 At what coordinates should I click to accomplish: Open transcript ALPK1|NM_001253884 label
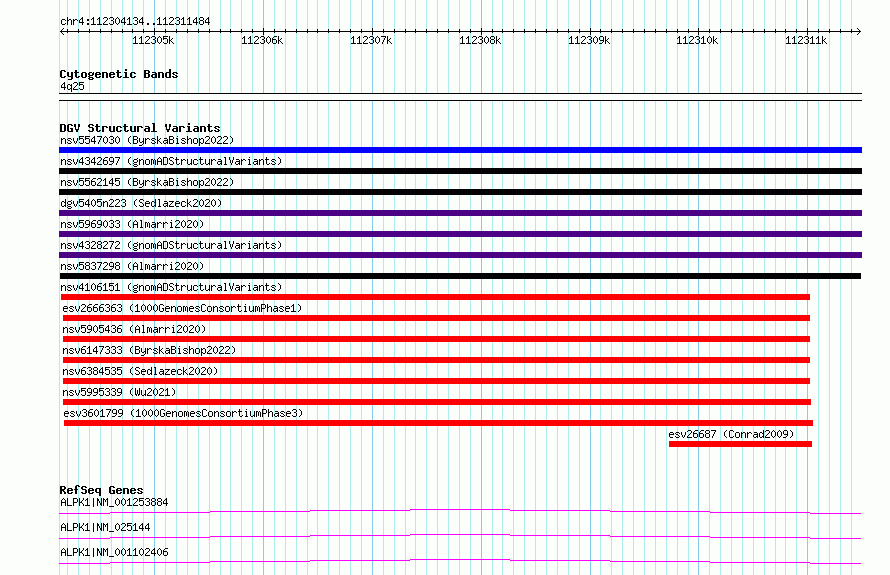pos(114,502)
